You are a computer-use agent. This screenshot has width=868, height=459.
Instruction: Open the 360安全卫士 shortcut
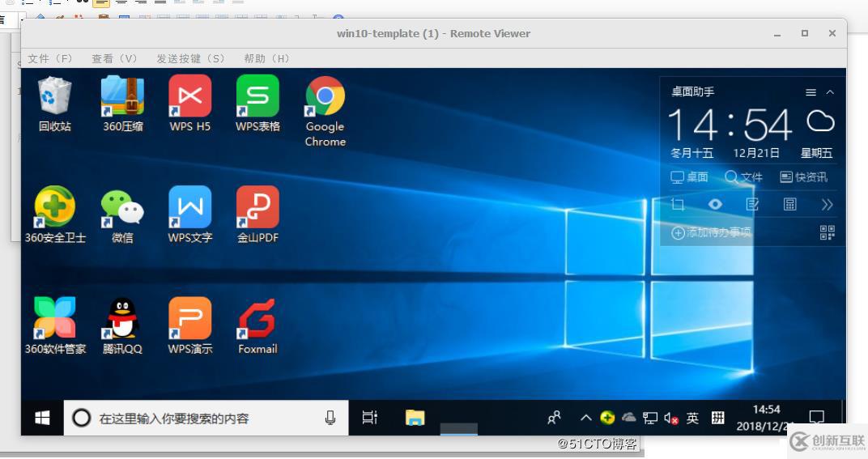55,215
